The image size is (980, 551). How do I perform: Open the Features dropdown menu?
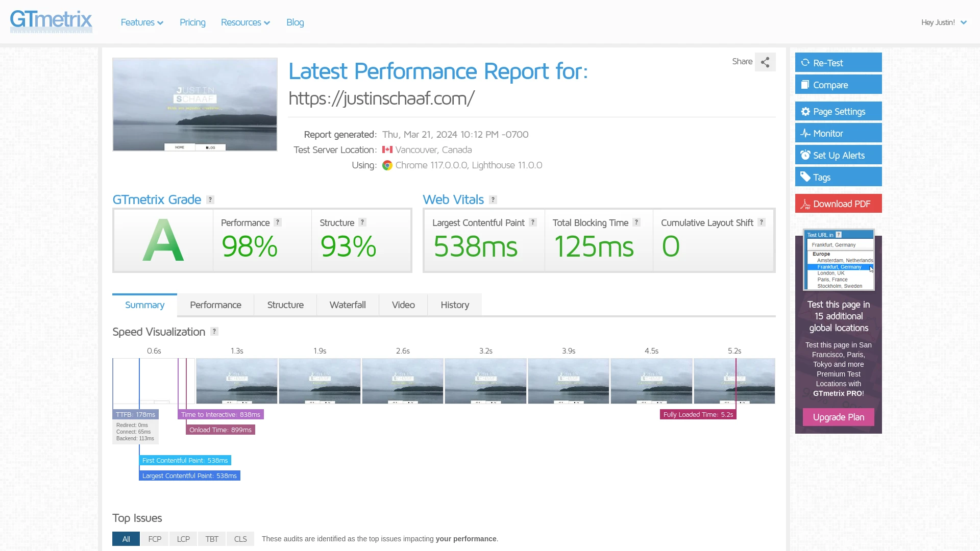coord(142,22)
